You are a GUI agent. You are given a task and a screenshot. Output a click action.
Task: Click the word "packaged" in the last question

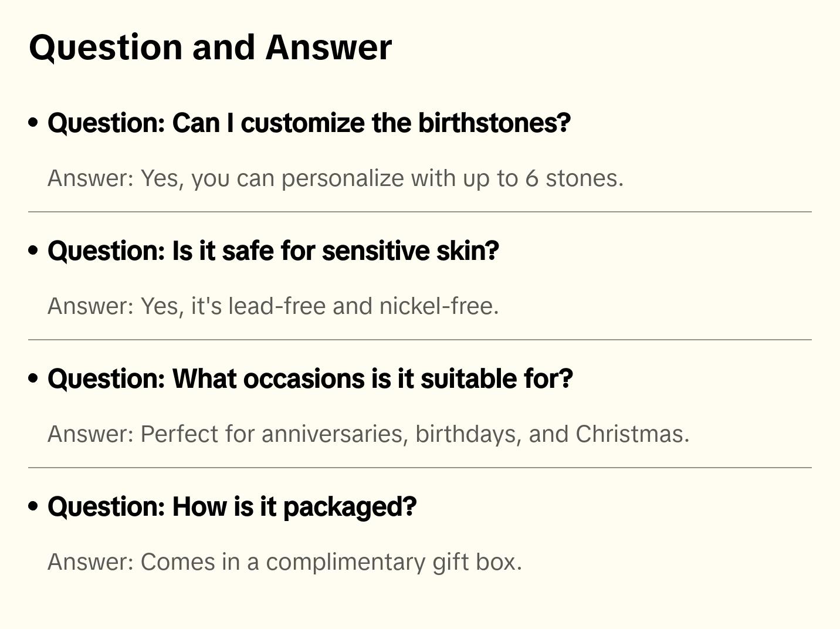click(x=349, y=507)
